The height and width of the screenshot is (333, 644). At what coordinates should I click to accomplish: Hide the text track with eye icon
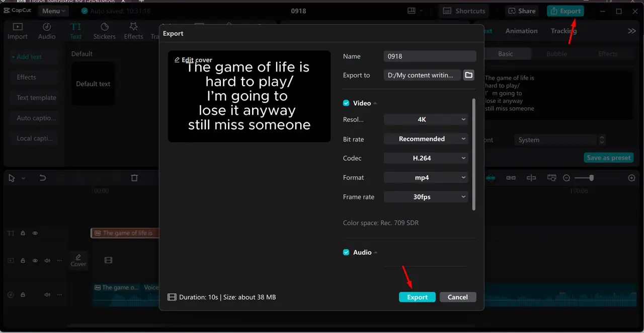point(35,233)
